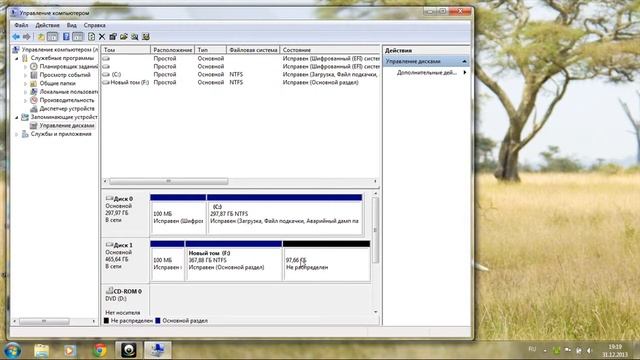Viewport: 640px width, 360px height.
Task: Select Просмотр событий tree node
Action: click(x=65, y=75)
